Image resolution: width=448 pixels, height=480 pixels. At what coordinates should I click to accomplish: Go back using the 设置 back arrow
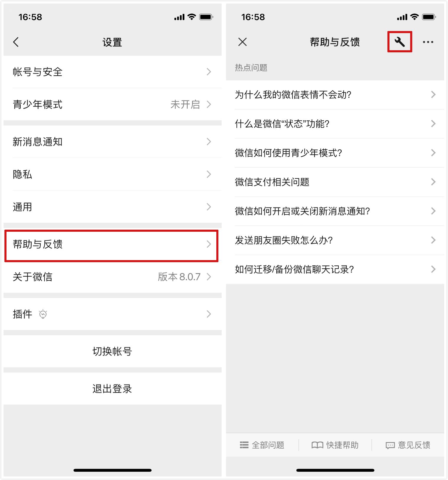coord(16,42)
